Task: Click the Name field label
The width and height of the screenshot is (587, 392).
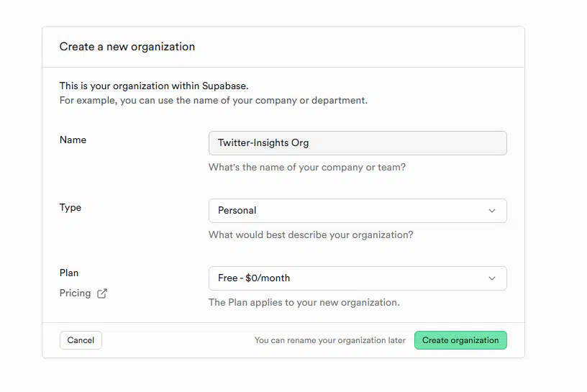Action: (x=73, y=140)
